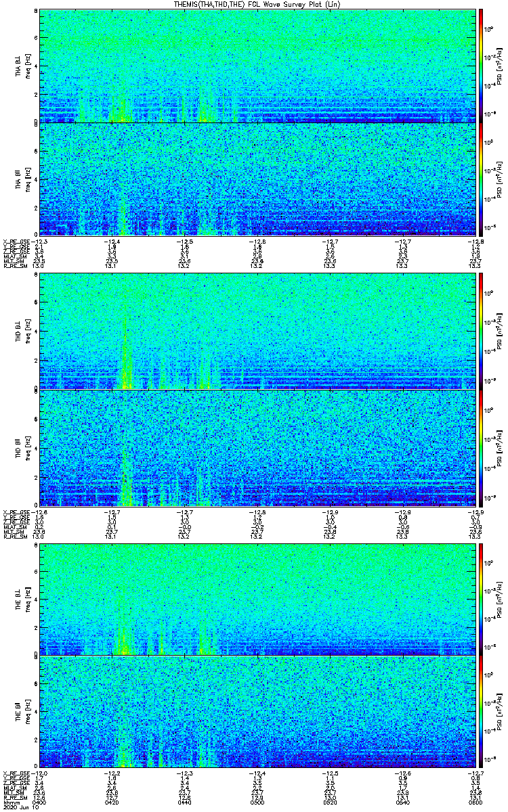
Task: Click the PSD [nT²/Hz] label beside THE B∥
Action: [x=499, y=712]
